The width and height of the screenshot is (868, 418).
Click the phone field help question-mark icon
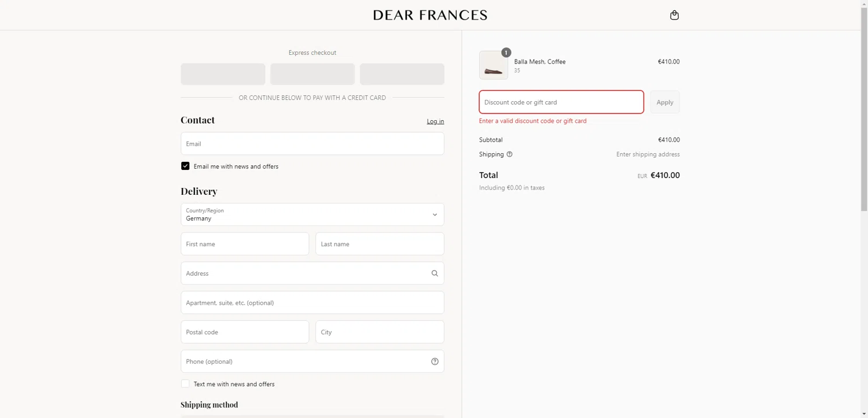435,361
